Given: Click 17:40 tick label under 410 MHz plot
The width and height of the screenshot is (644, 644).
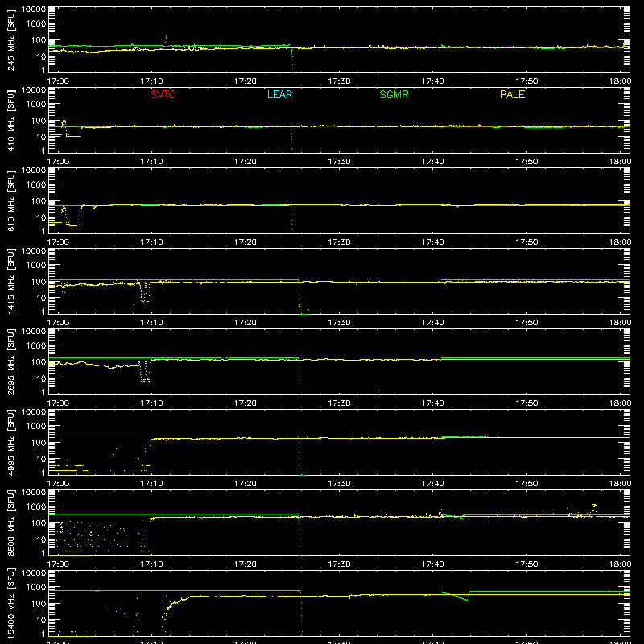Looking at the screenshot, I should coord(432,162).
